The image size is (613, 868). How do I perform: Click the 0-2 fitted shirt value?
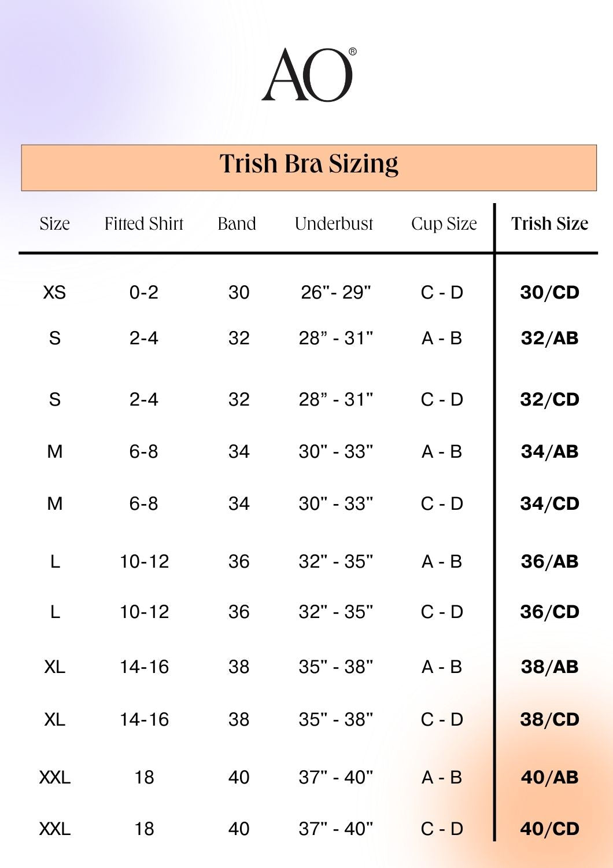point(143,292)
